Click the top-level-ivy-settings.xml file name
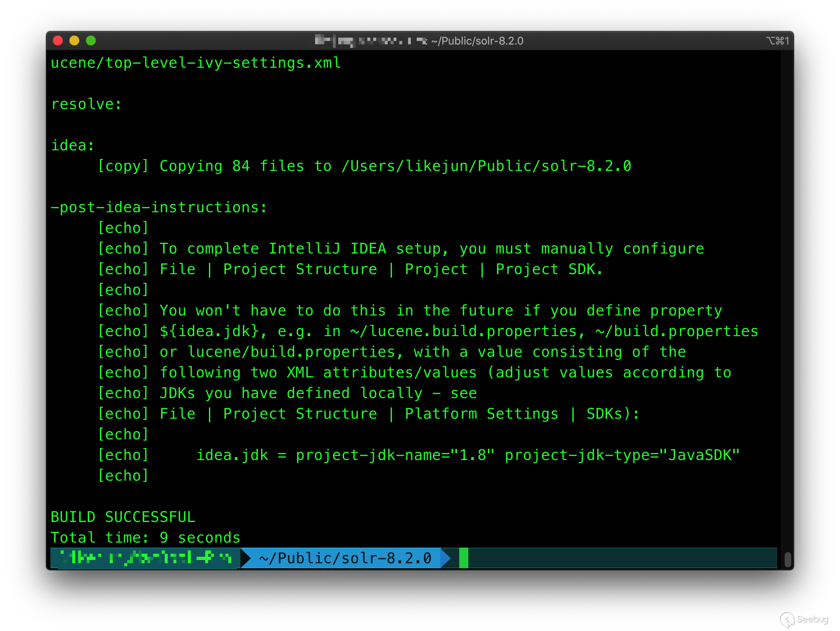 pyautogui.click(x=223, y=63)
